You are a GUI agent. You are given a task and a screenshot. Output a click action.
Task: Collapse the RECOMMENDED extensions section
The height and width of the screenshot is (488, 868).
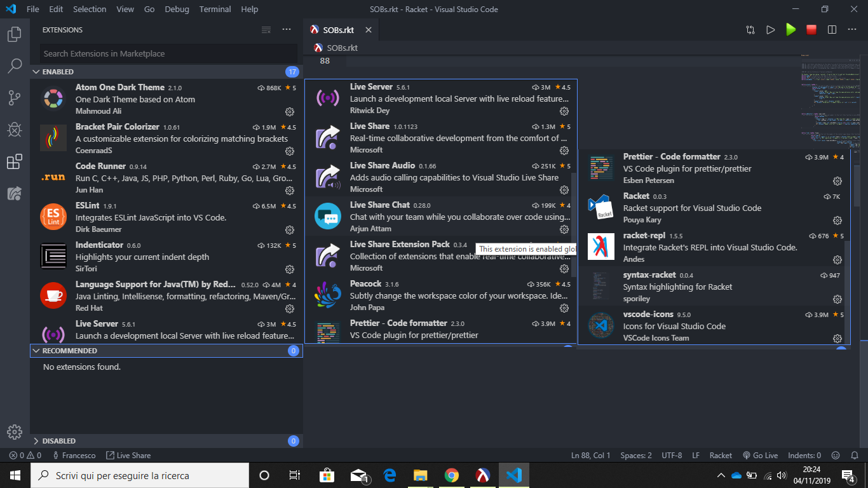(68, 350)
